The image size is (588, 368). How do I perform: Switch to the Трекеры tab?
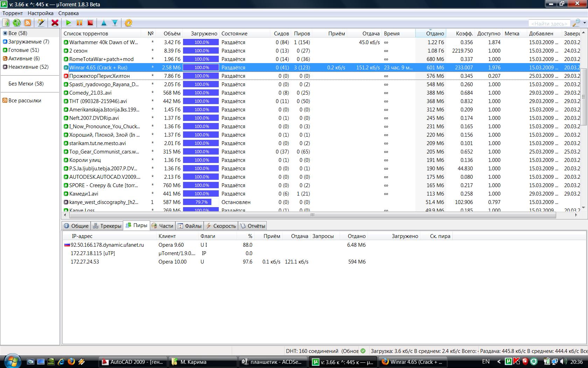(107, 226)
